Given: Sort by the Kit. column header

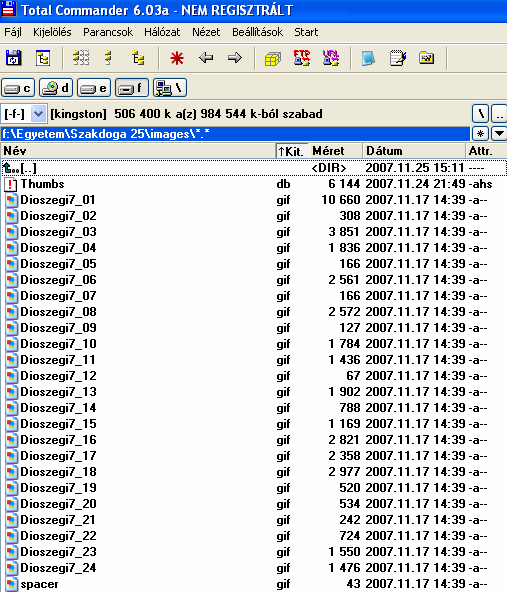Looking at the screenshot, I should (x=292, y=151).
